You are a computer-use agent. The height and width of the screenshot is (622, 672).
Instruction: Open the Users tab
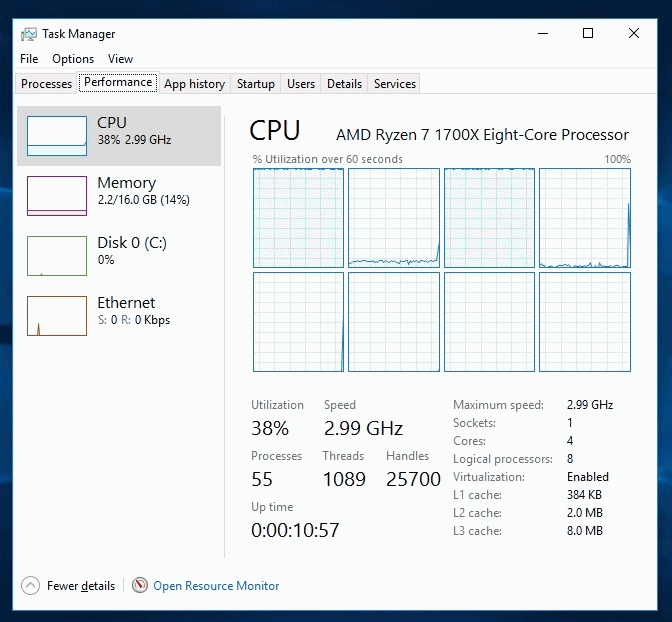(301, 84)
